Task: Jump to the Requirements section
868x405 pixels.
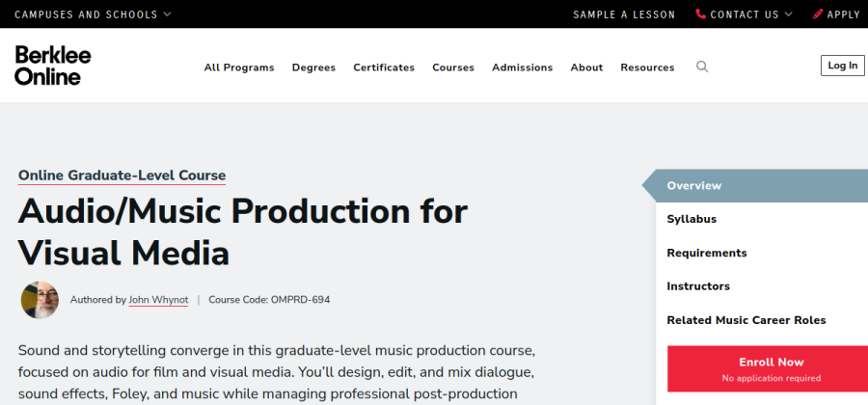Action: [x=706, y=253]
